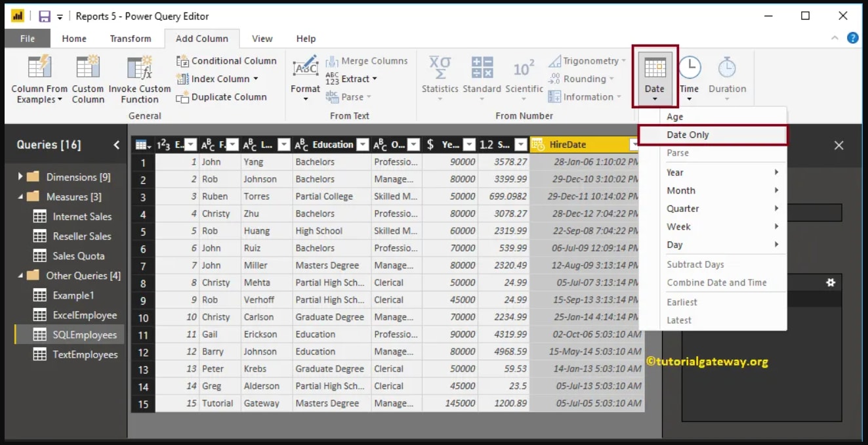Click the salary value 145000
The height and width of the screenshot is (445, 868).
tap(450, 404)
